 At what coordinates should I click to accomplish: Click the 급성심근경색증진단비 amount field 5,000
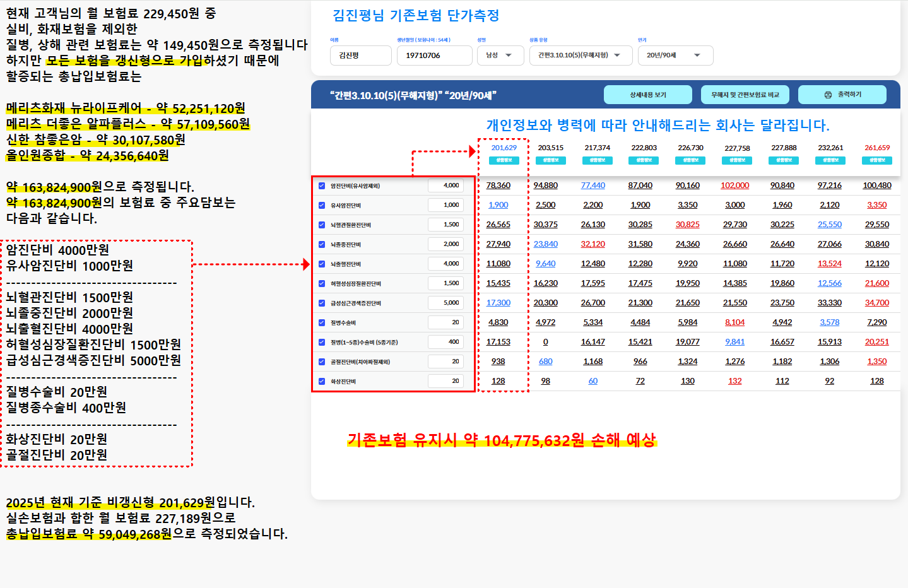446,303
